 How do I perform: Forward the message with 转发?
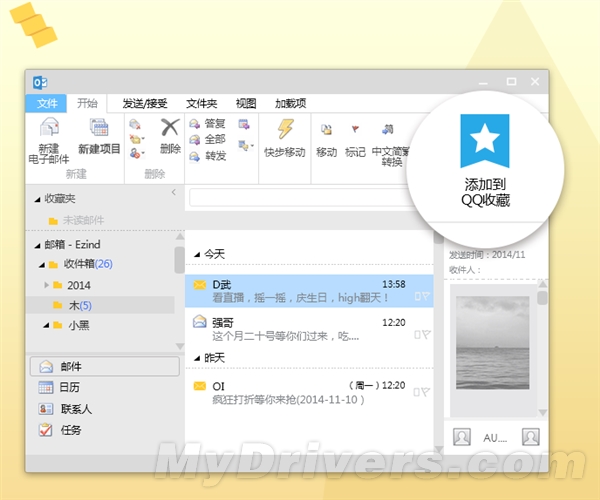[x=208, y=156]
